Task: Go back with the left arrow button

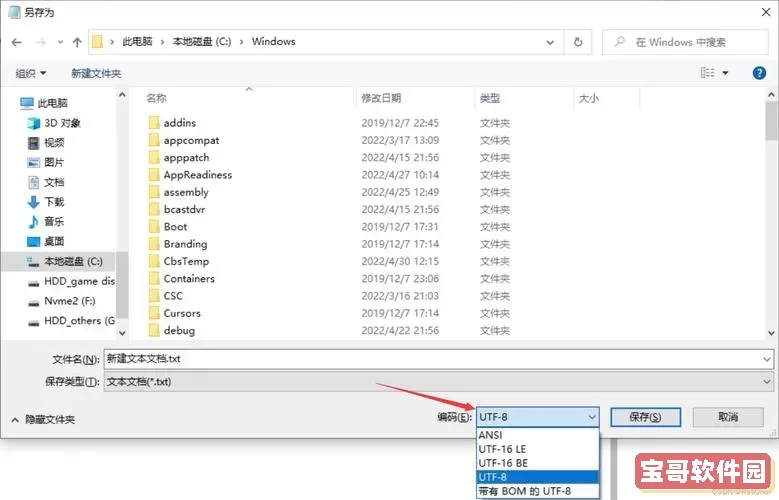Action: pos(16,43)
